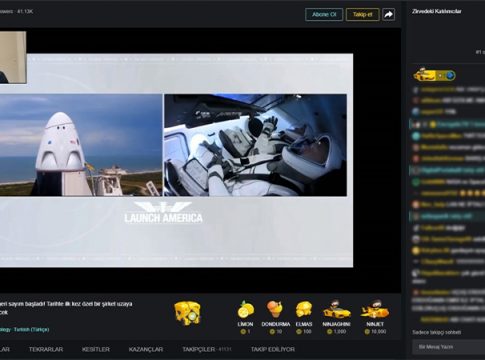Send a Limon gift
Viewport: 485px width, 360px height.
[x=246, y=317]
